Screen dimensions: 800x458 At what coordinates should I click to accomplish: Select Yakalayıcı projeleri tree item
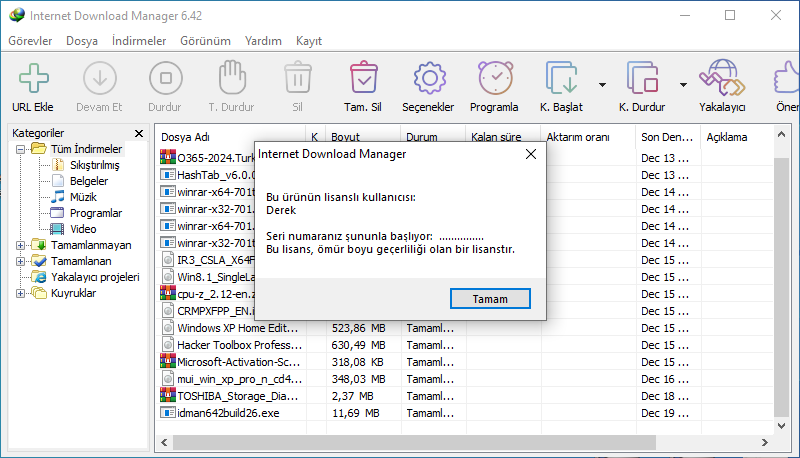[x=95, y=277]
